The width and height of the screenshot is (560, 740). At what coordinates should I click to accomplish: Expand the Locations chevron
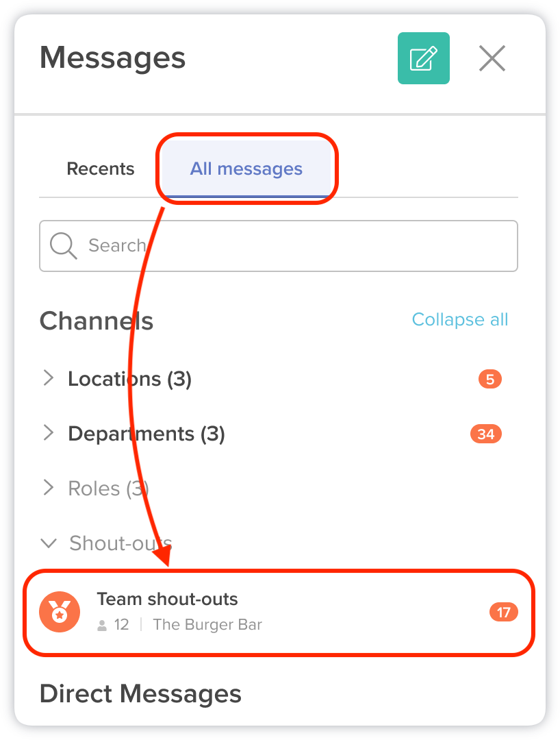pyautogui.click(x=49, y=378)
